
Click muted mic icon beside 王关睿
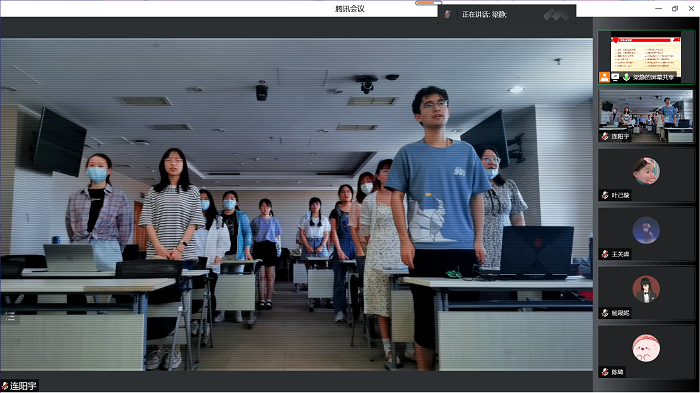point(605,254)
